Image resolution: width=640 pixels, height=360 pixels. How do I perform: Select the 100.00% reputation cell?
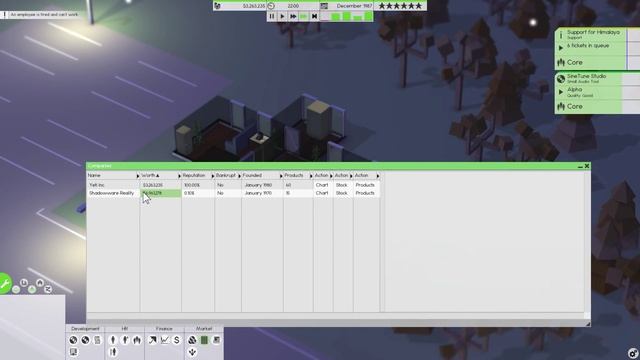coord(198,185)
